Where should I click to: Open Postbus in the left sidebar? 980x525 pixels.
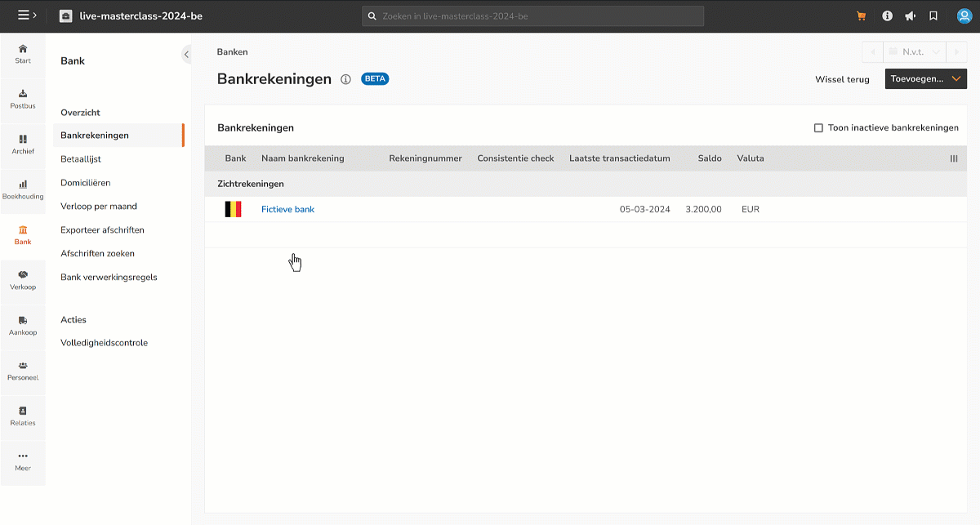pyautogui.click(x=23, y=98)
